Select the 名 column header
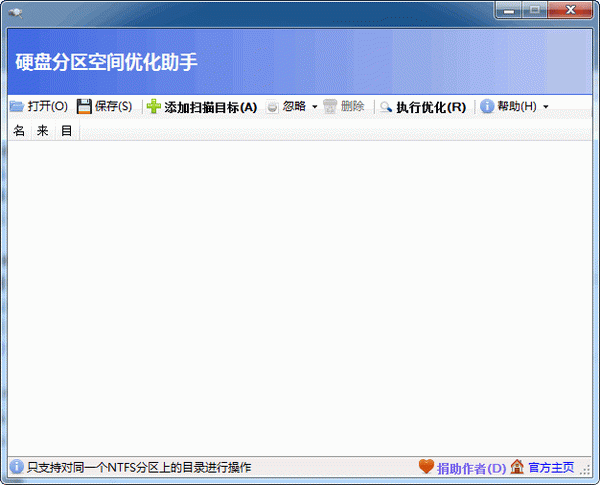Image resolution: width=600 pixels, height=485 pixels. point(19,131)
